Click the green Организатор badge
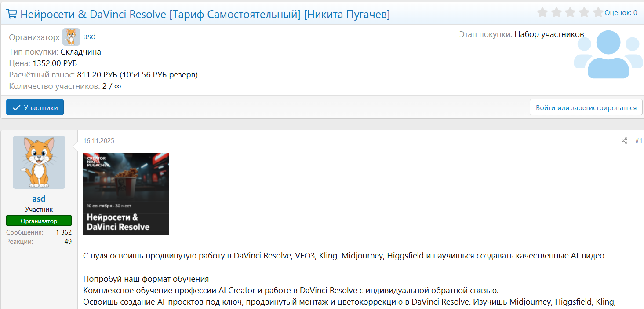The height and width of the screenshot is (309, 644). click(x=39, y=221)
